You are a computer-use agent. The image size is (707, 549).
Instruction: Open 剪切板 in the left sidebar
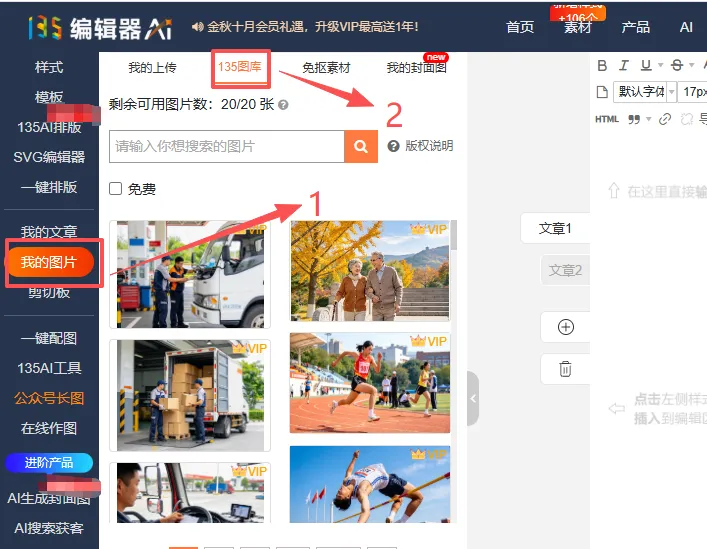click(x=49, y=293)
